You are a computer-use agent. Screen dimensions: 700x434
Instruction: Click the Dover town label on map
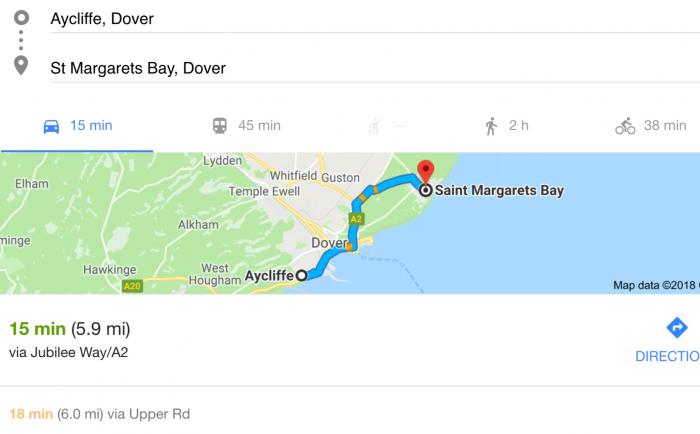tap(329, 243)
